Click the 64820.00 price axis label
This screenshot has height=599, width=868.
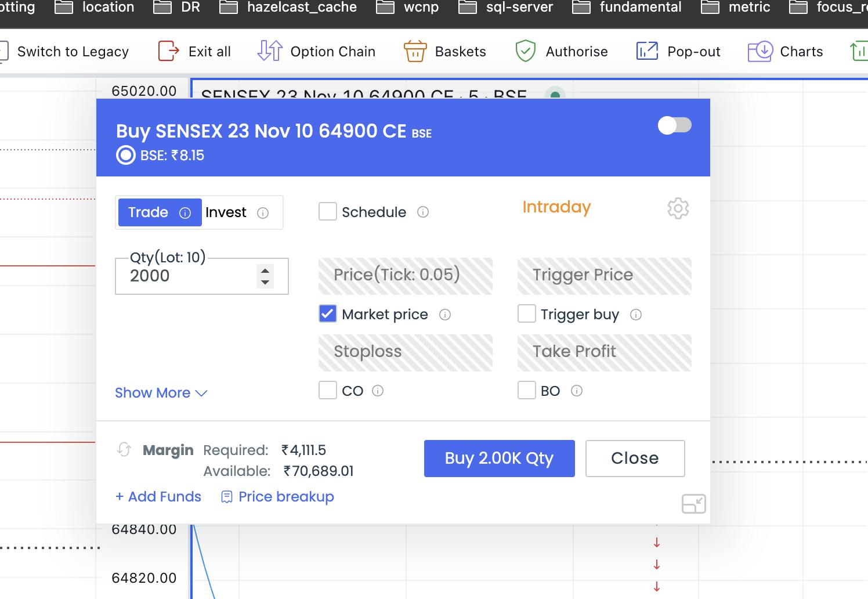144,578
